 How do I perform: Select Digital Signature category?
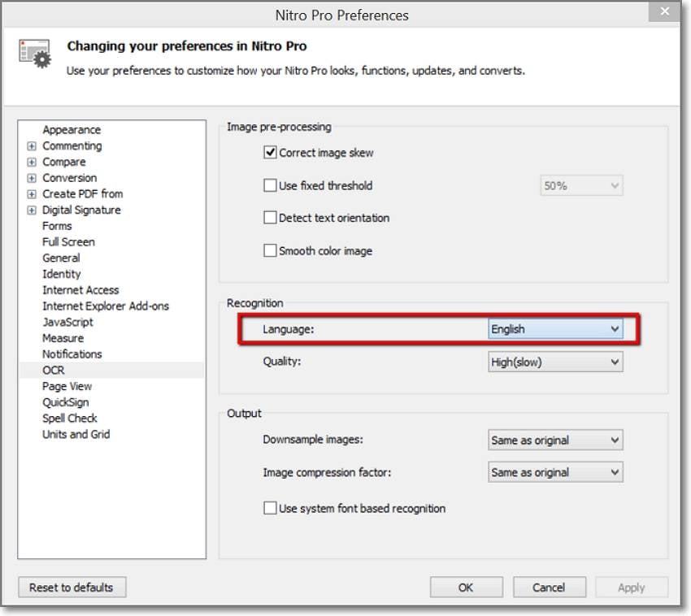[81, 210]
